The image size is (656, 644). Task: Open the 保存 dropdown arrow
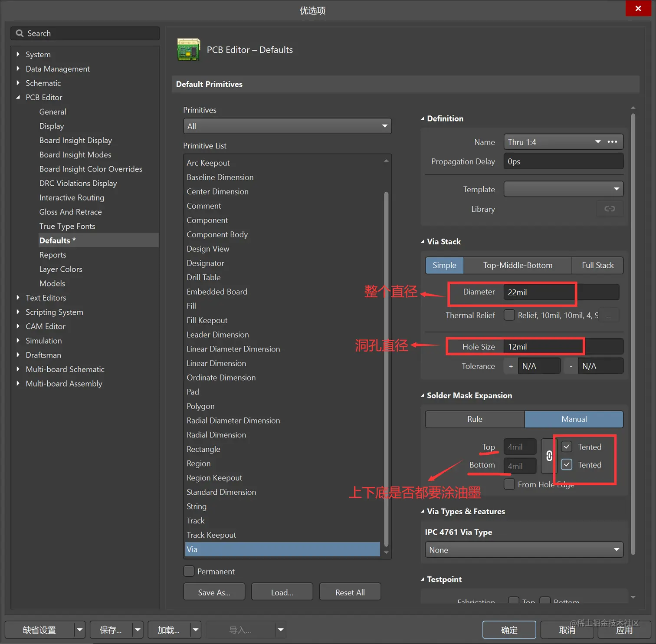point(138,630)
